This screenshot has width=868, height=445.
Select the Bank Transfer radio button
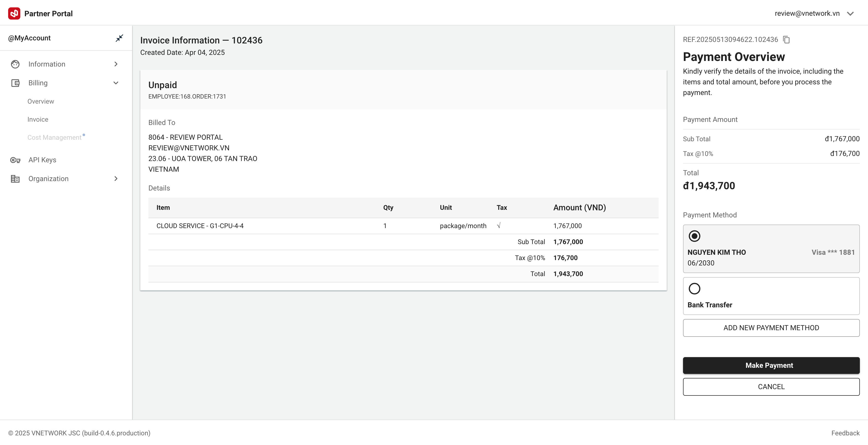694,289
